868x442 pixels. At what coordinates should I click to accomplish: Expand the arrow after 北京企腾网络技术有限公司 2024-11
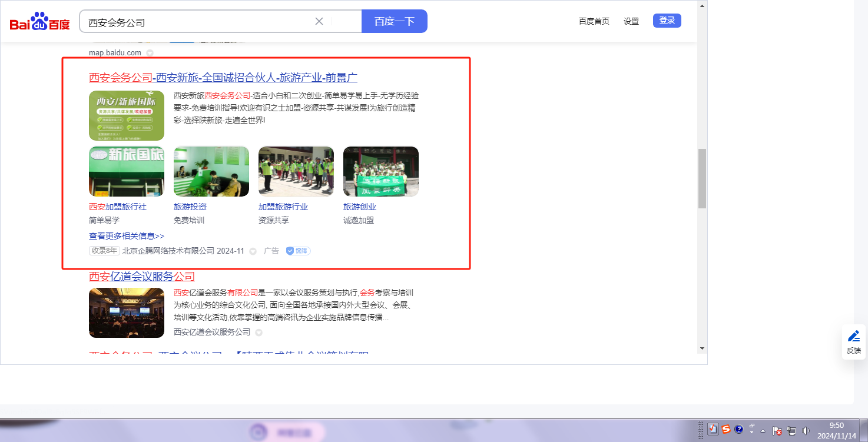tap(253, 251)
